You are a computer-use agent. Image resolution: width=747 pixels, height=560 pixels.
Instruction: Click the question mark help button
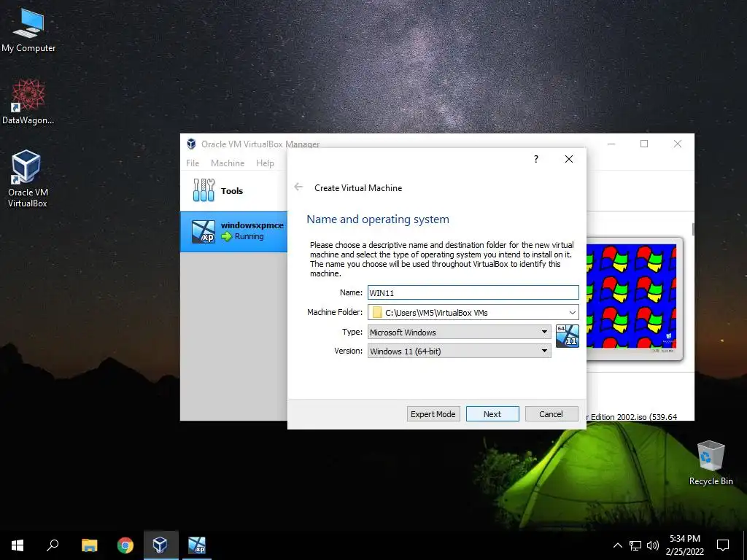(536, 159)
